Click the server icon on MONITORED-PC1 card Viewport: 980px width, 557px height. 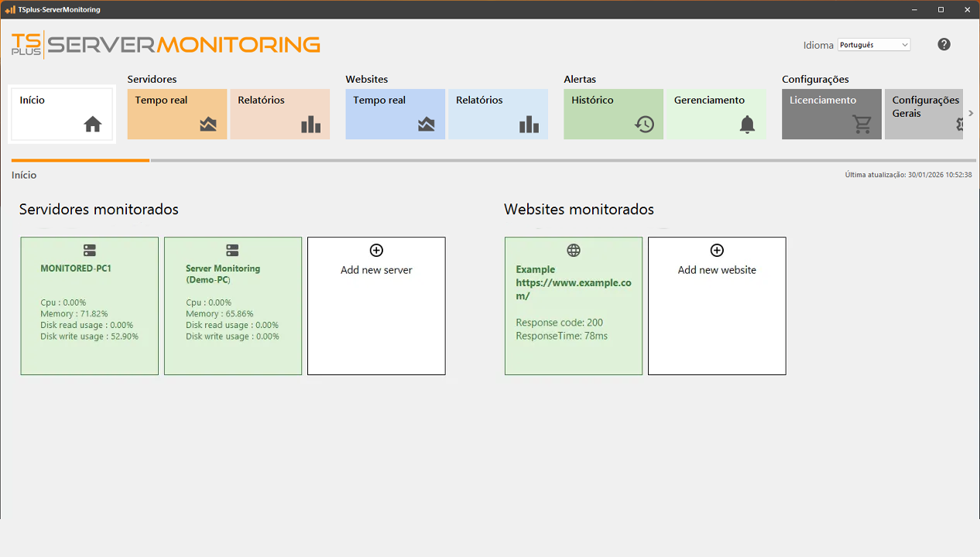(x=89, y=250)
